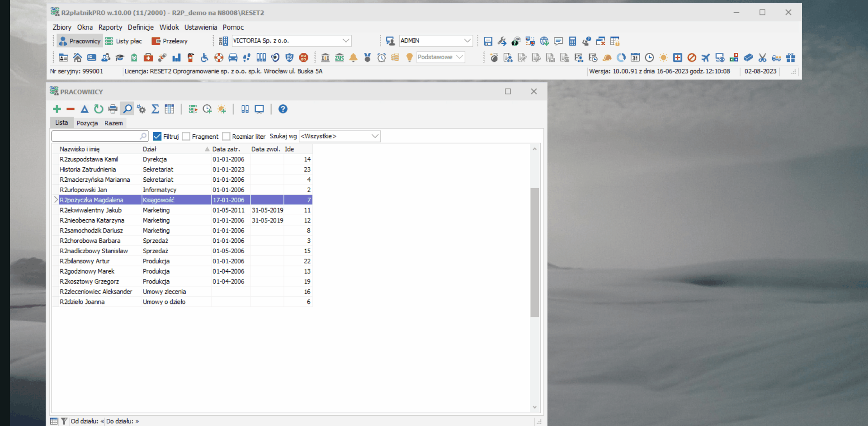Click the red minus delete icon

[x=71, y=109]
